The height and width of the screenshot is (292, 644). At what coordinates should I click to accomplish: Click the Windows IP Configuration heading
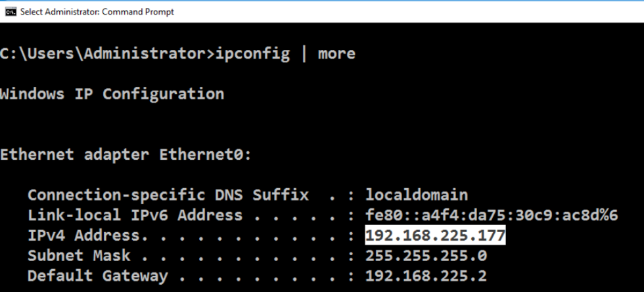(112, 93)
